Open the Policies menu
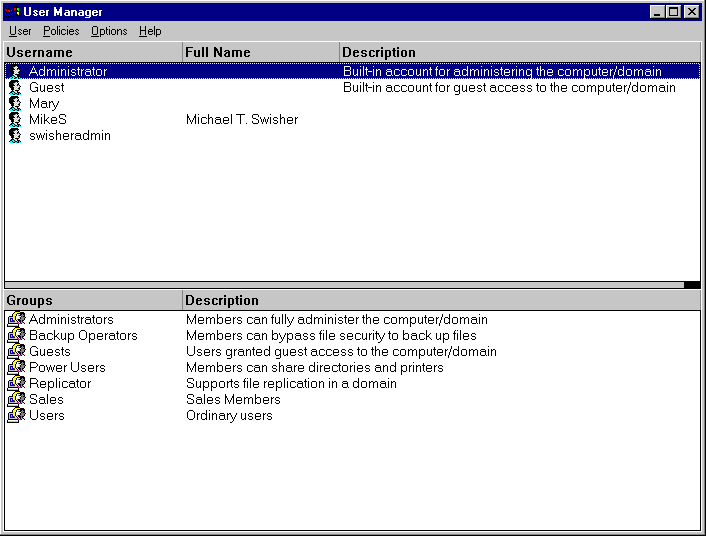Image resolution: width=706 pixels, height=536 pixels. [x=61, y=31]
